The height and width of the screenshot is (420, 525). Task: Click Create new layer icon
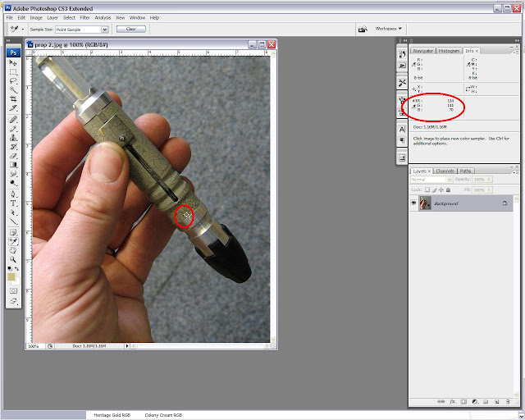click(x=497, y=401)
